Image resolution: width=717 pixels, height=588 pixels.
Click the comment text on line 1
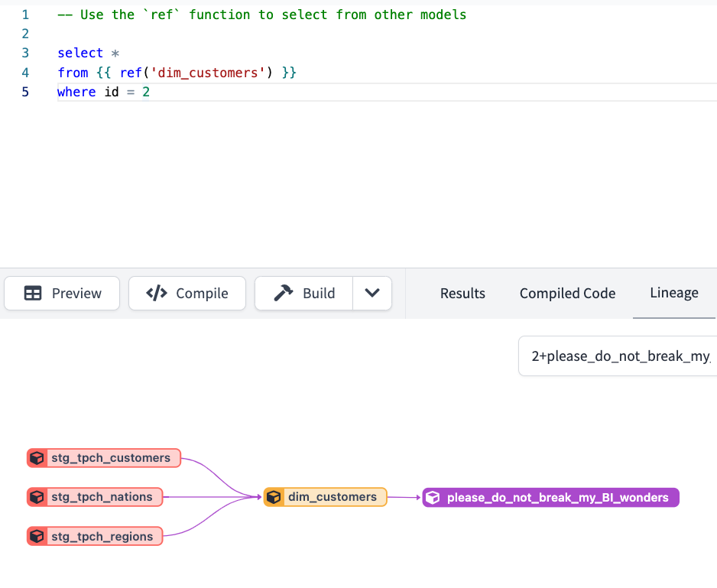click(262, 15)
